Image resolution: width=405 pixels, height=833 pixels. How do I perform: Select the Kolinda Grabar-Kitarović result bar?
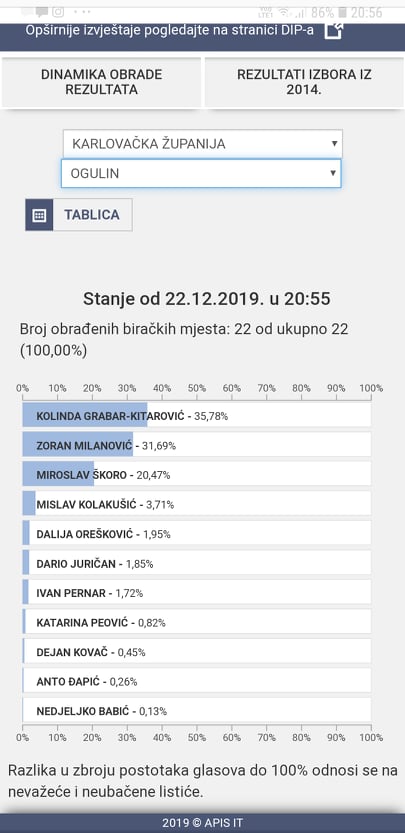tap(197, 414)
